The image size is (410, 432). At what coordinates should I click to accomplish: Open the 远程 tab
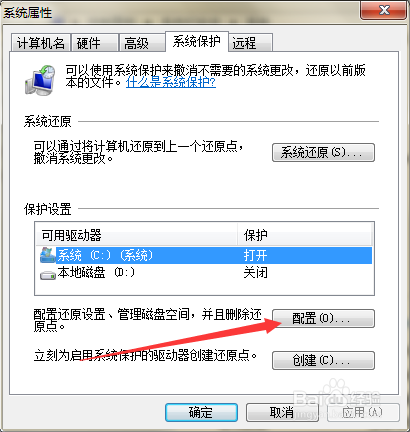click(x=251, y=43)
